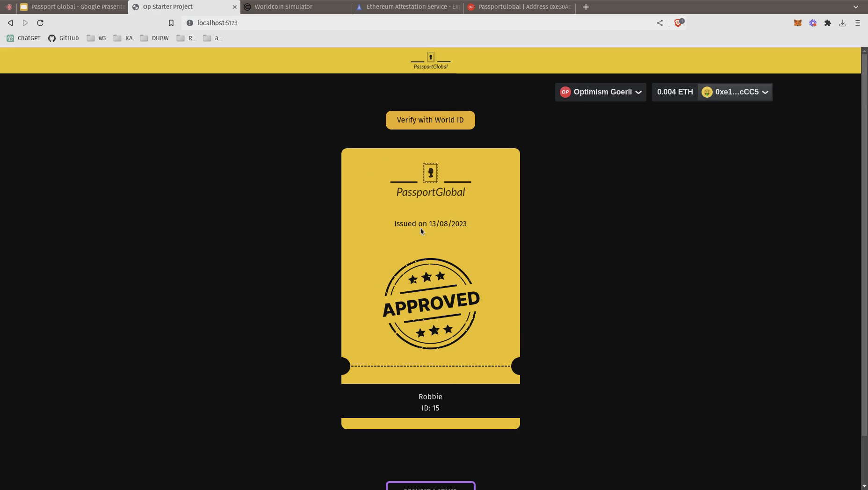Bookmark this page icon
The height and width of the screenshot is (490, 868).
pyautogui.click(x=171, y=23)
